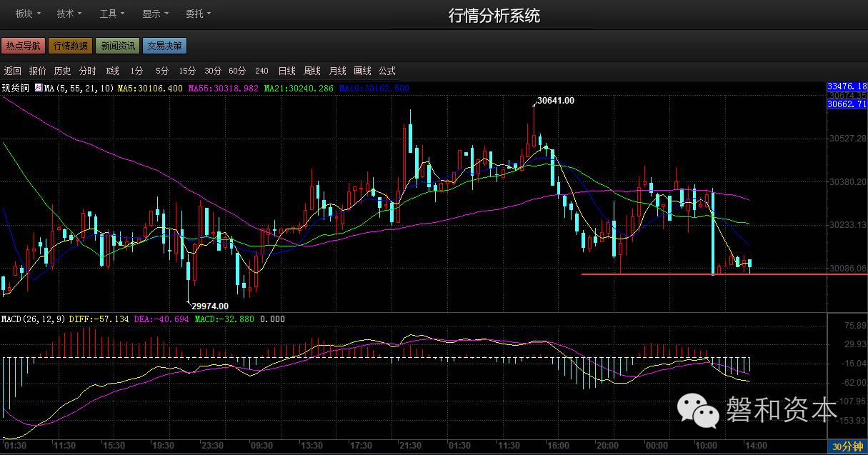This screenshot has height=455, width=868.
Task: Switch to 分时 time-sharing chart
Action: 88,71
